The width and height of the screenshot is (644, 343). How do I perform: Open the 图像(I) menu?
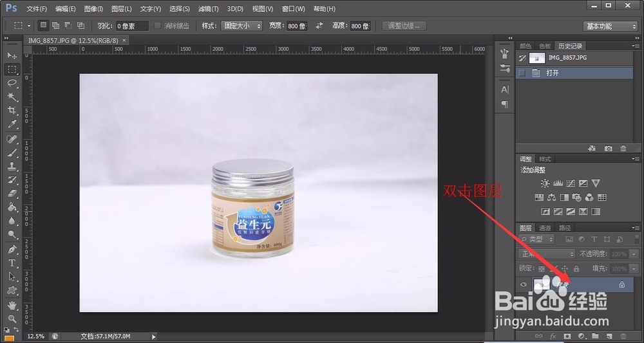click(x=93, y=8)
